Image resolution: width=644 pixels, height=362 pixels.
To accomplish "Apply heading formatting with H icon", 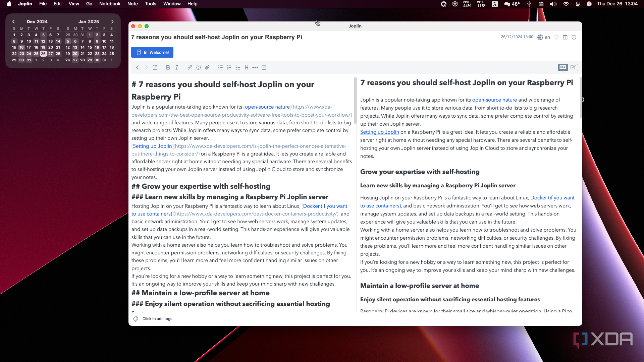I will point(247,67).
